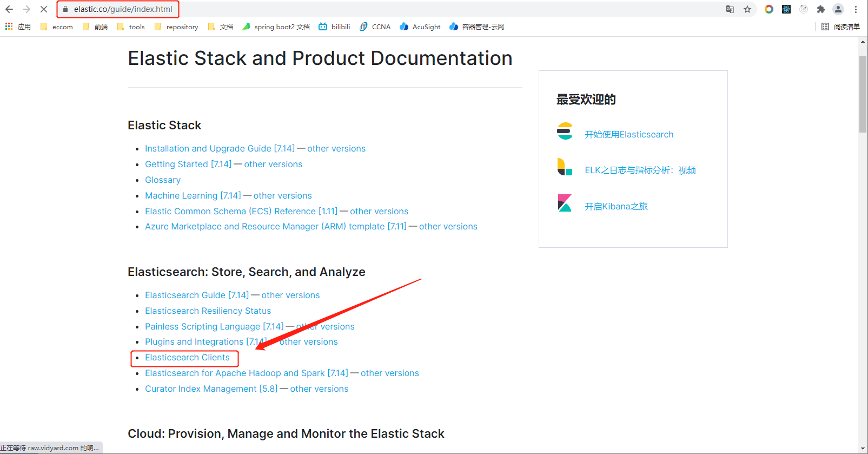
Task: Open the site lock security info
Action: click(x=65, y=9)
